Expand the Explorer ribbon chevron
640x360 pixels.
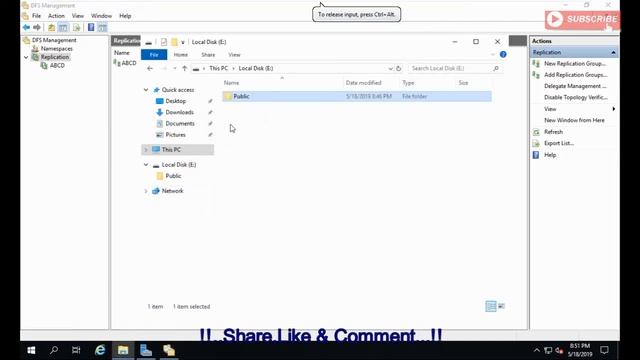493,54
